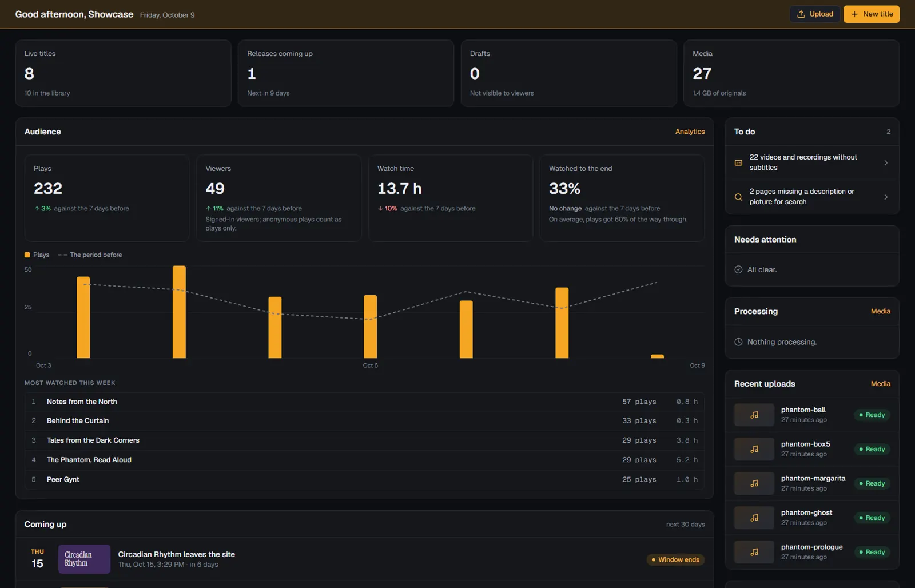Image resolution: width=915 pixels, height=588 pixels.
Task: Open phantom-ball audio thumbnail
Action: [x=754, y=415]
